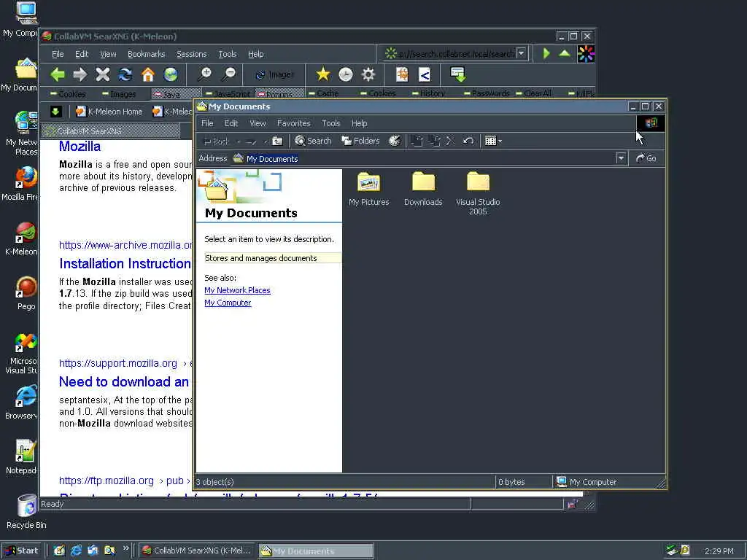Open the Mozilla search result heading
The width and height of the screenshot is (747, 560).
[x=80, y=146]
